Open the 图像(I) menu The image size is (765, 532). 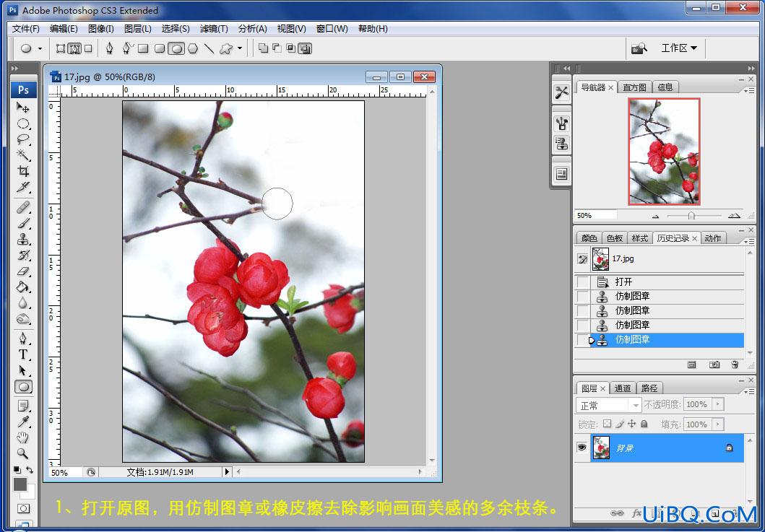[101, 29]
